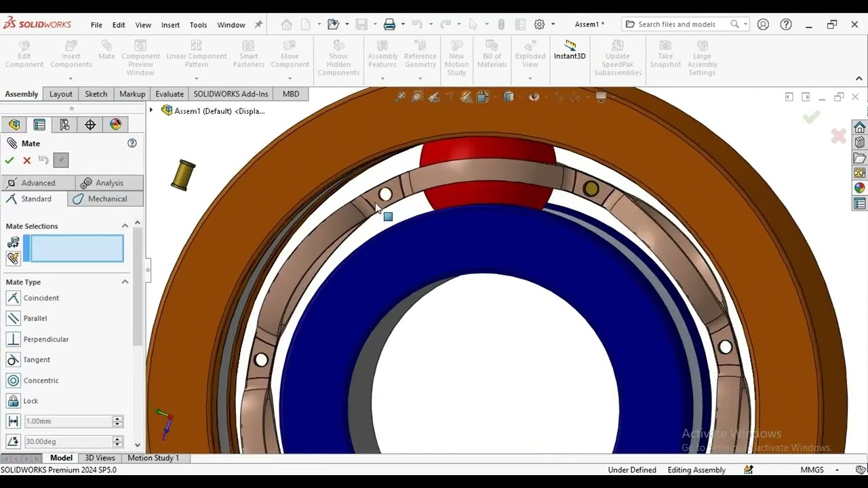Select the Angle mate icon beside 30.00deg
868x488 pixels.
[x=13, y=441]
